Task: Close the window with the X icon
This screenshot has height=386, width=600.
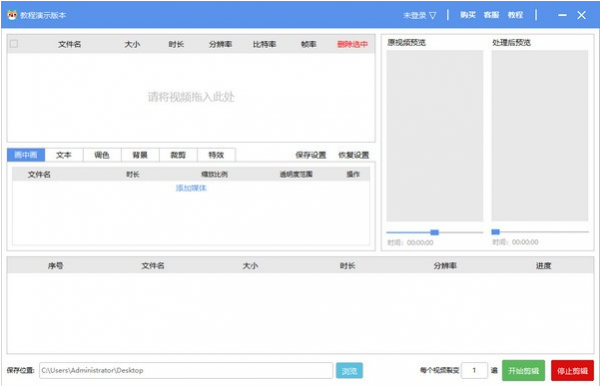Action: 581,15
